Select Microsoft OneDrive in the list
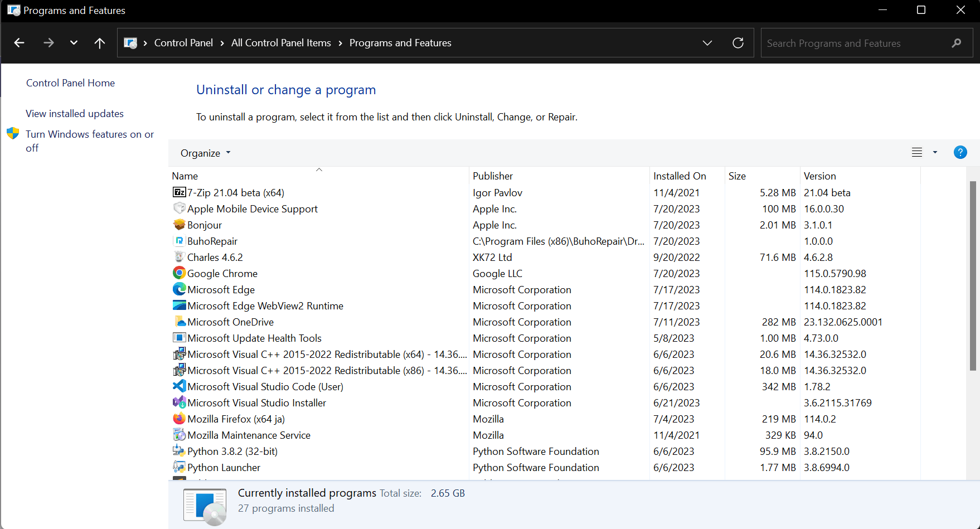Image resolution: width=980 pixels, height=529 pixels. 230,322
